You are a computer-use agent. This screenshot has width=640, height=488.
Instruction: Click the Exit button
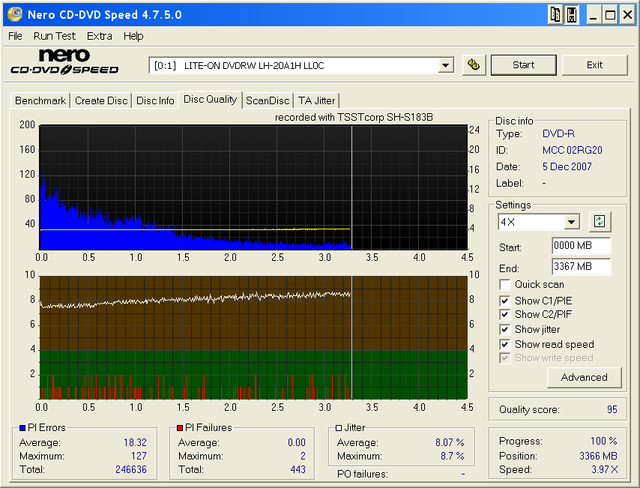coord(594,65)
